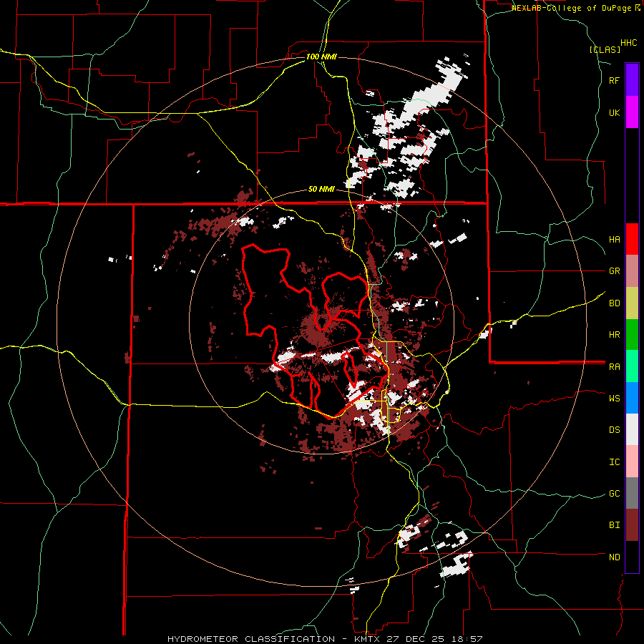Click the HA legend label
Viewport: 644px width, 644px height.
pos(615,240)
